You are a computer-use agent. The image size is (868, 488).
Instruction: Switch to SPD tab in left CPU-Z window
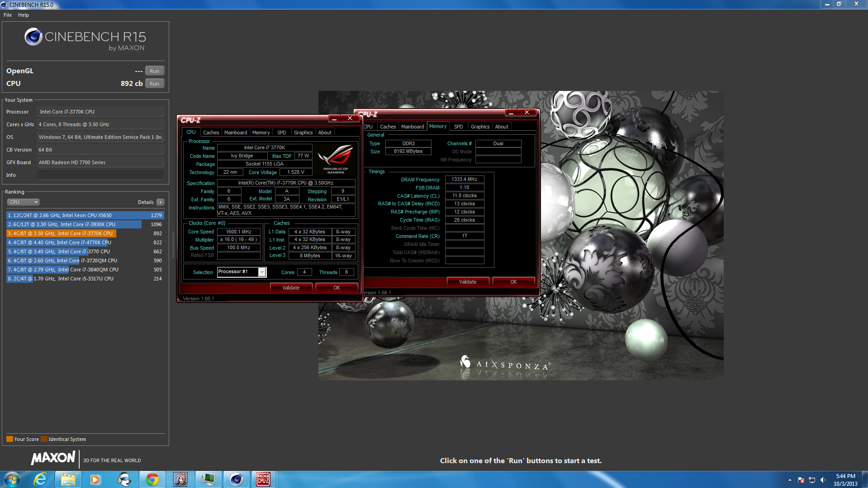click(x=282, y=133)
